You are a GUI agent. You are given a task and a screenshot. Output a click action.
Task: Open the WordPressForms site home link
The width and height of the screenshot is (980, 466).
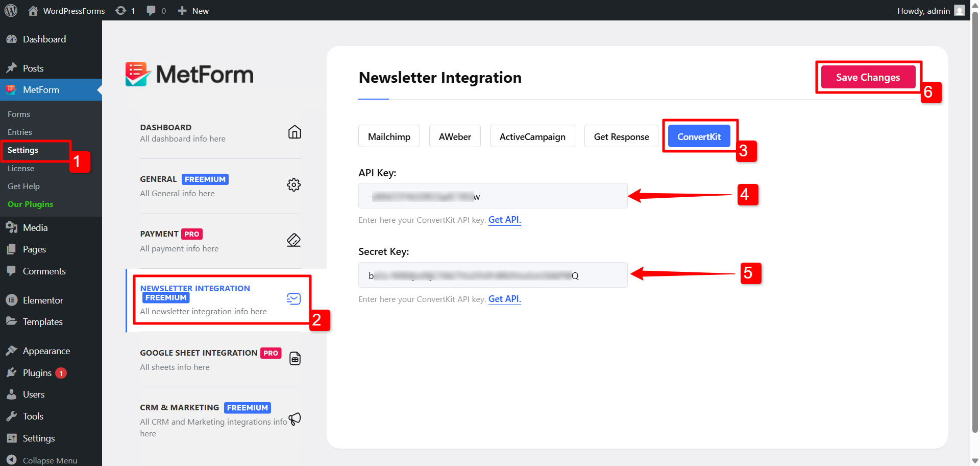click(66, 11)
